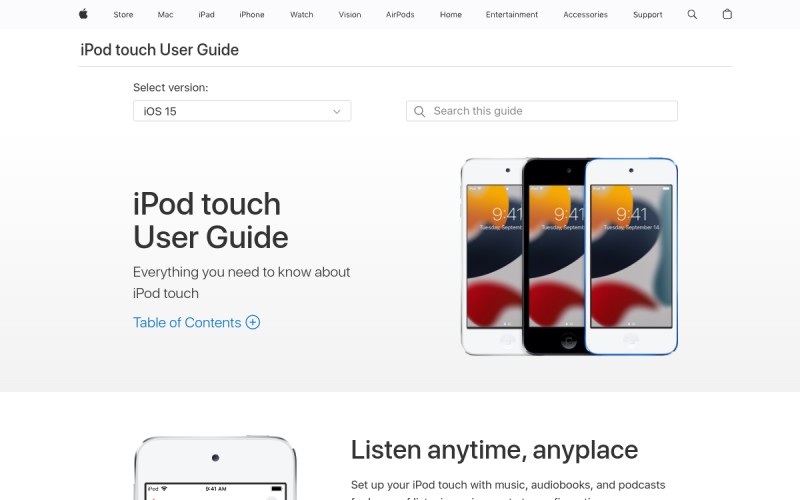800x500 pixels.
Task: Open the iPhone menu item
Action: (252, 15)
